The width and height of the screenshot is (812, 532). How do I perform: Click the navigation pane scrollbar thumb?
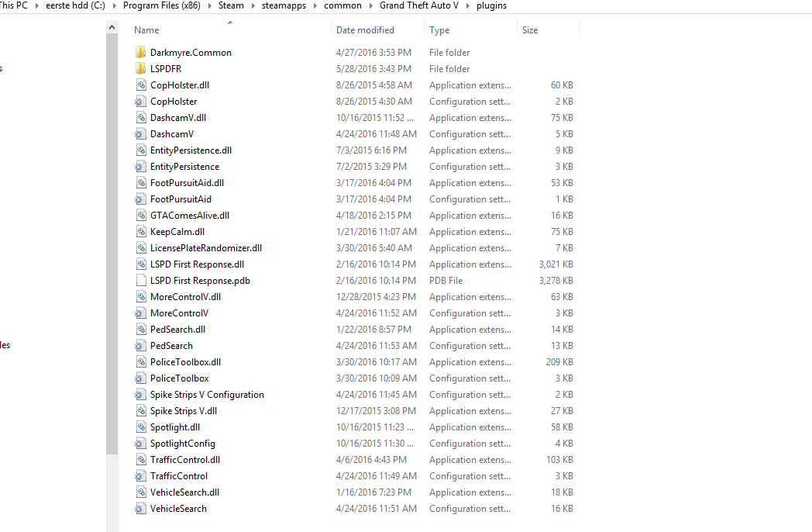(x=112, y=244)
